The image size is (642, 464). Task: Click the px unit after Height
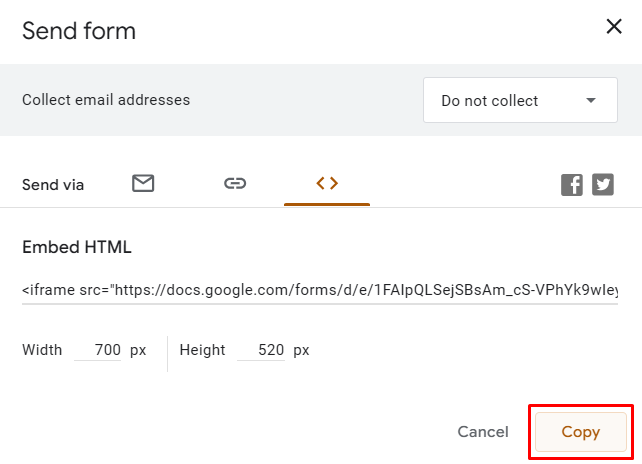click(x=301, y=350)
